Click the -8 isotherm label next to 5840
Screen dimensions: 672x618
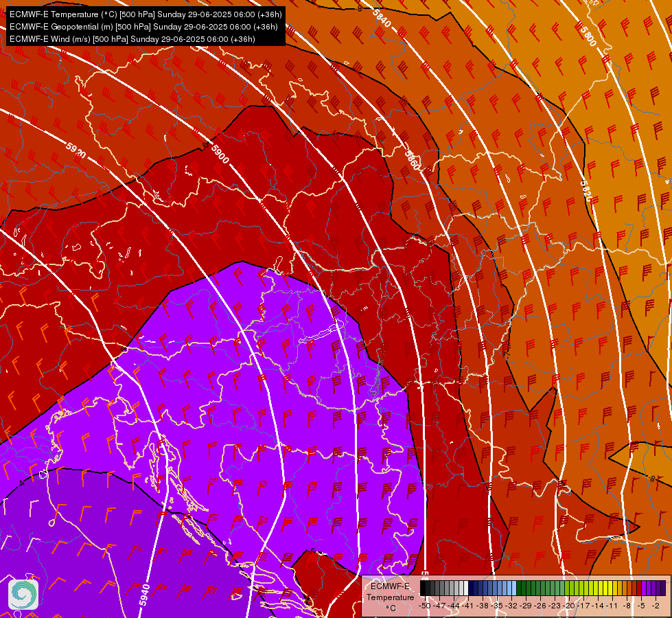359,8
